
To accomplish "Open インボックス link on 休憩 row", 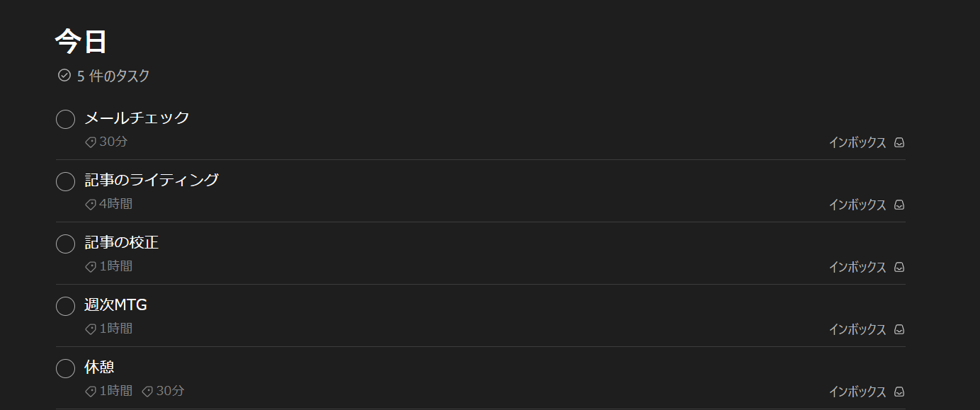I will [857, 392].
